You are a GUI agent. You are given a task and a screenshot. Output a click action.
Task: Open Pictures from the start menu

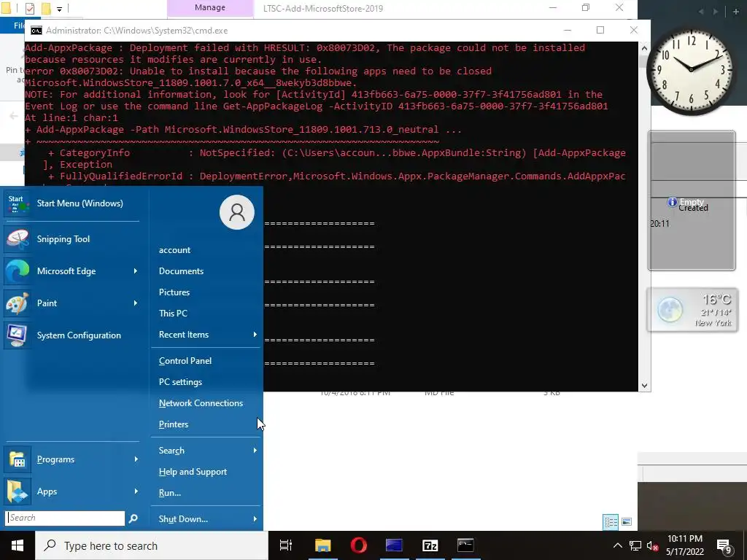click(174, 292)
